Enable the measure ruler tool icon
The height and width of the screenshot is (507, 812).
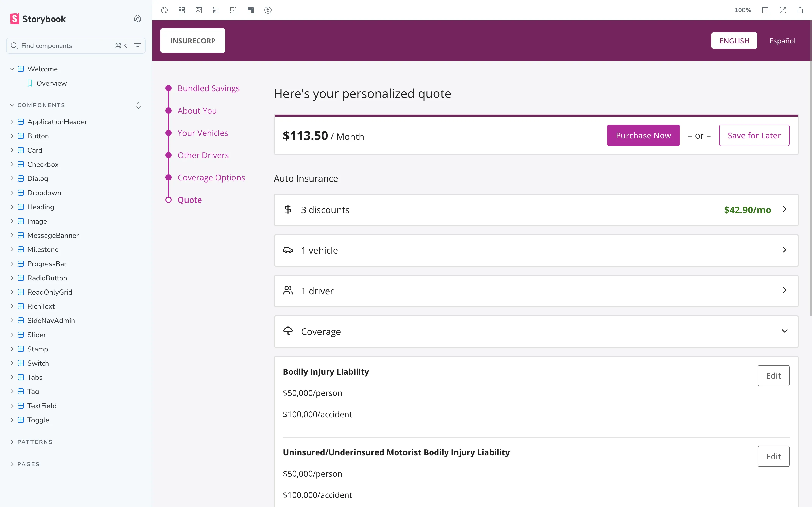click(x=216, y=10)
